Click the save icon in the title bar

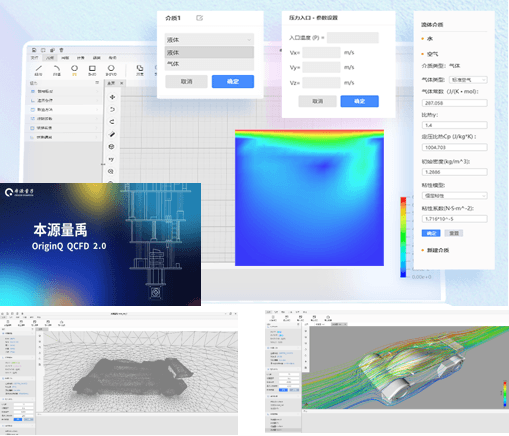point(34,50)
